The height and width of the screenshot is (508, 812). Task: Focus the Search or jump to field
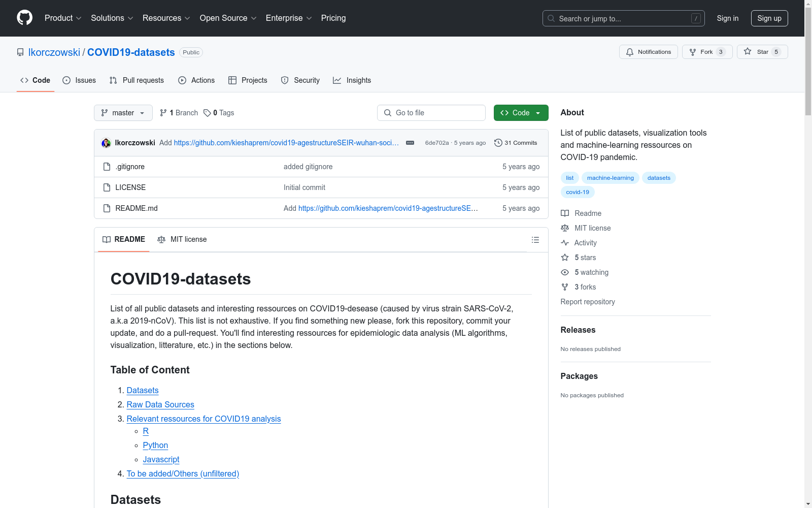[624, 18]
